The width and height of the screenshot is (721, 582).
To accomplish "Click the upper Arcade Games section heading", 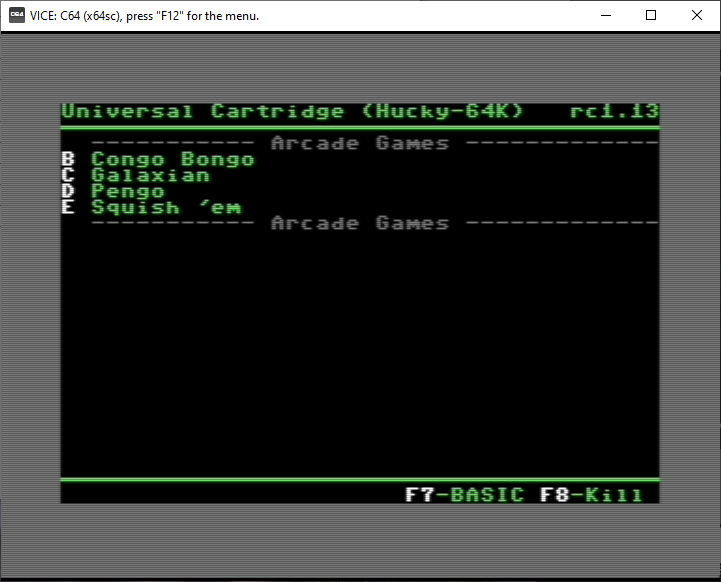I will pos(360,143).
